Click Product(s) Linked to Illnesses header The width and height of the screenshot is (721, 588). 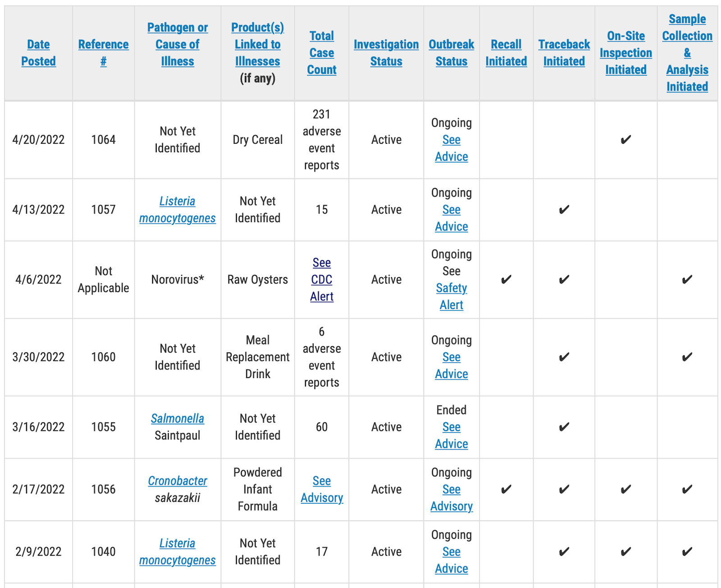(x=257, y=44)
